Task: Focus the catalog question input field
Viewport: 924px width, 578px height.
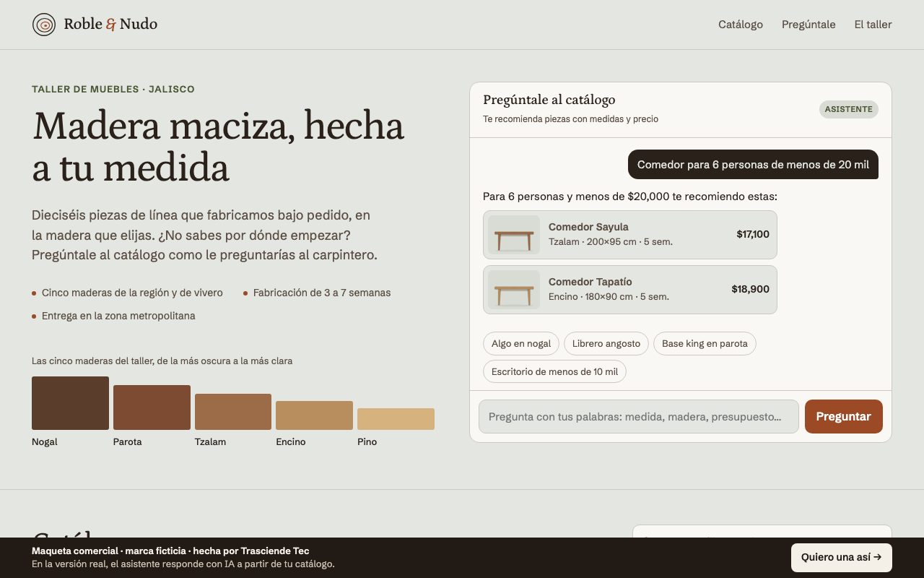Action: (x=639, y=417)
